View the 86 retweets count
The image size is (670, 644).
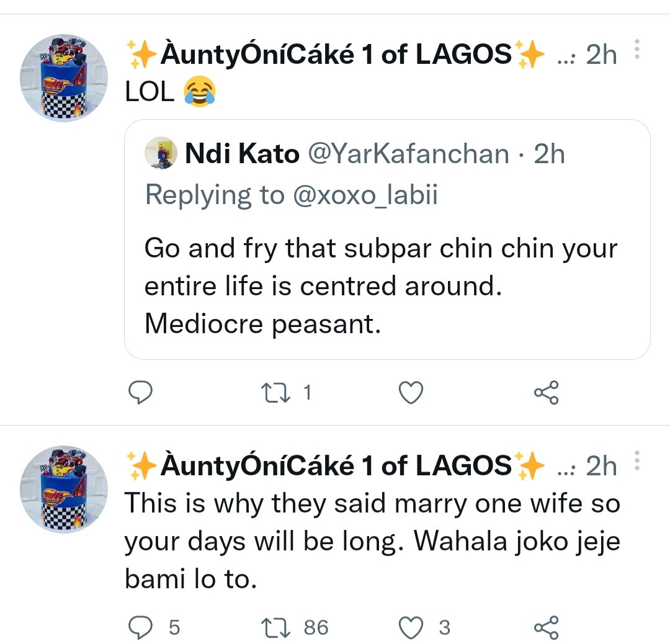tap(315, 628)
